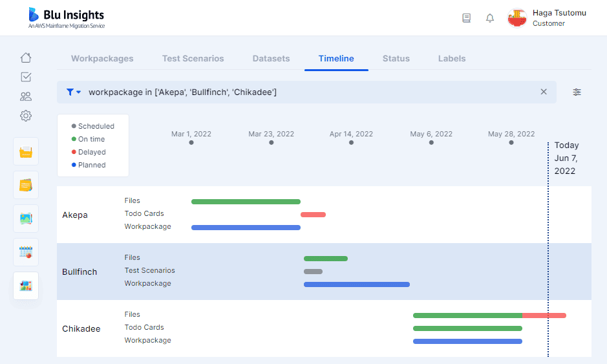Open the colorful board app tile
This screenshot has width=607, height=364.
[x=26, y=286]
